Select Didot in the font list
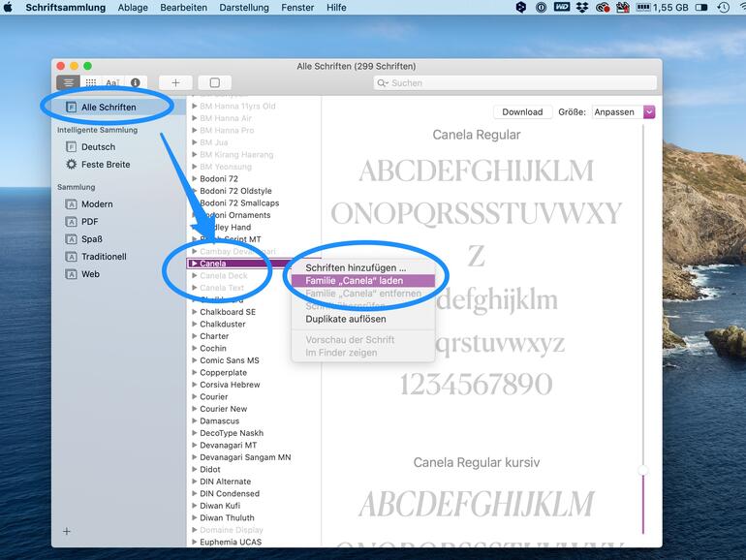 (x=210, y=469)
